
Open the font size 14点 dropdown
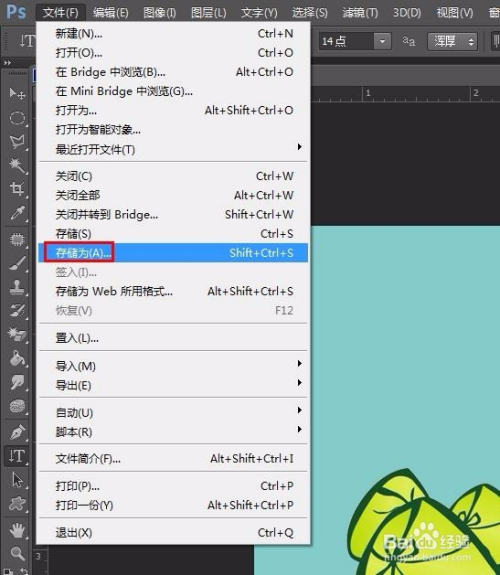(x=382, y=41)
